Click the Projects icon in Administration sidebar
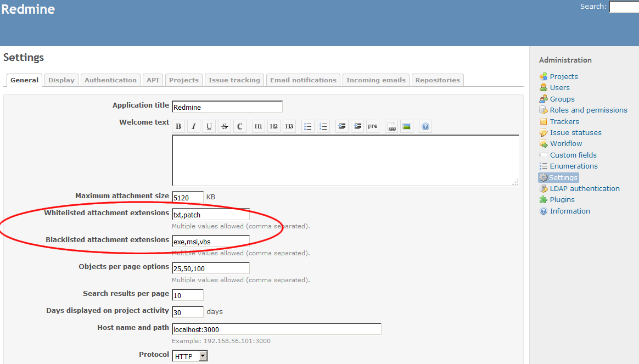 pos(543,76)
